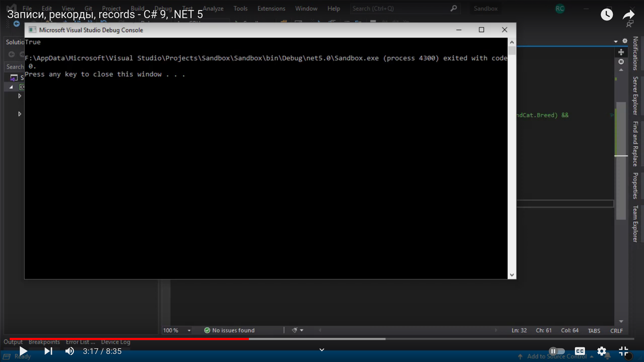Mute the video volume

tap(70, 351)
